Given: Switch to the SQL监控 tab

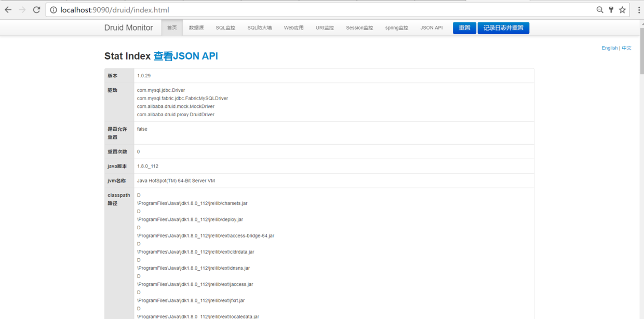Looking at the screenshot, I should [225, 28].
